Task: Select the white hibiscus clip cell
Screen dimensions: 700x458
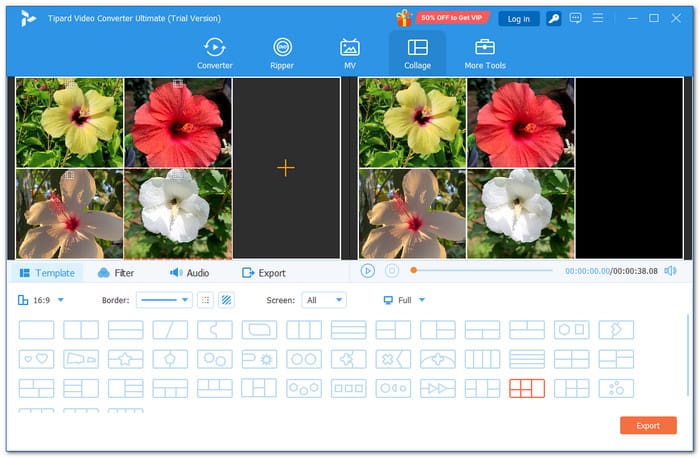Action: coord(178,214)
